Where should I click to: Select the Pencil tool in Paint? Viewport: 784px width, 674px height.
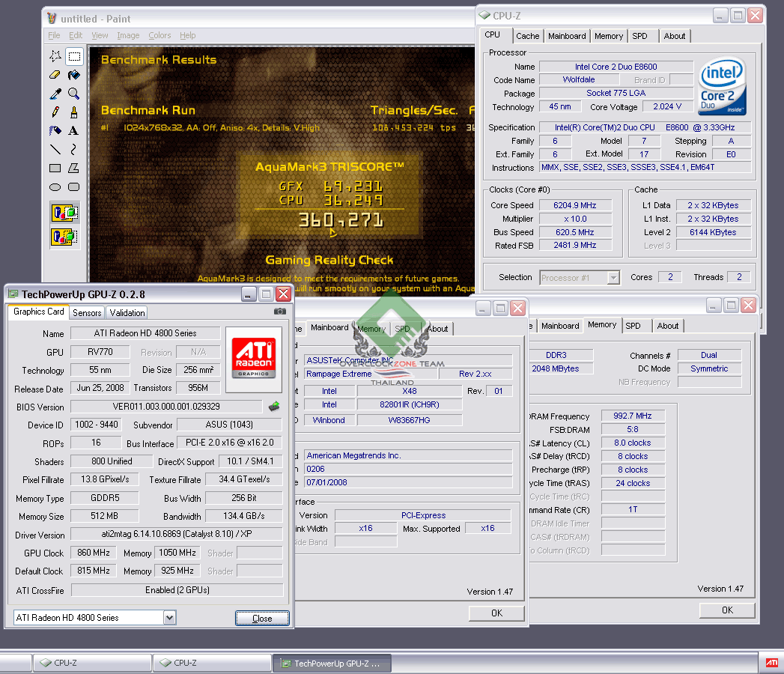click(55, 112)
